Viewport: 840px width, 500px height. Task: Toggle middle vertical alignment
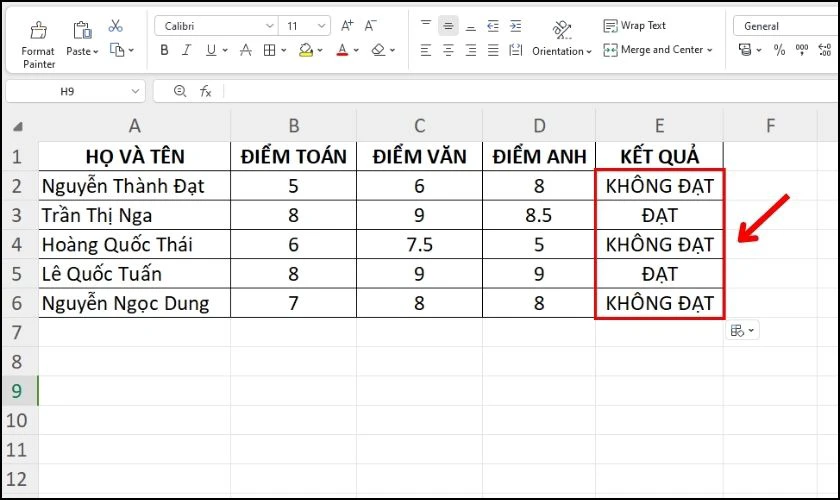pyautogui.click(x=448, y=25)
